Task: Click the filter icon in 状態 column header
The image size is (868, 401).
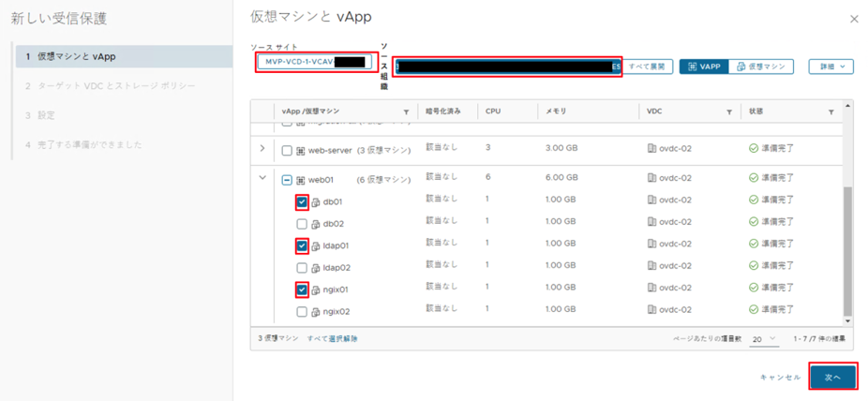Action: coord(831,112)
